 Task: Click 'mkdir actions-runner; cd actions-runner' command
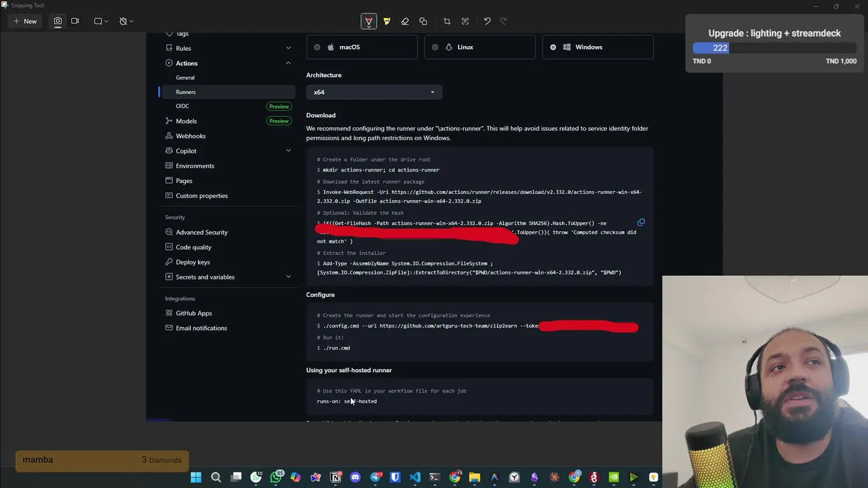pos(381,170)
